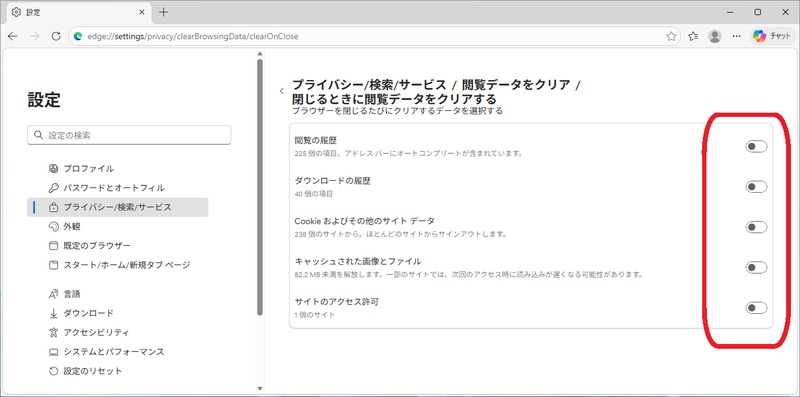The width and height of the screenshot is (800, 397).
Task: Click the 閲覧の履歴 row title
Action: coord(316,140)
